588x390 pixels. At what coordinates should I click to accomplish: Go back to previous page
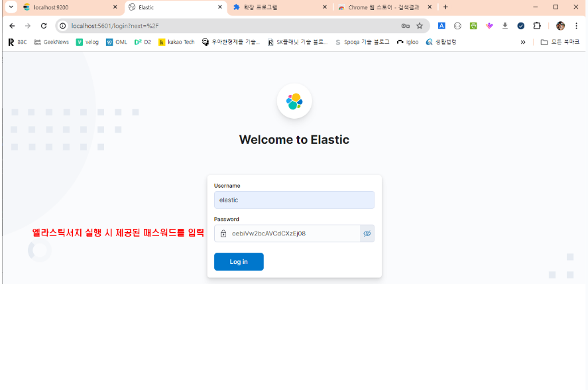coord(12,26)
